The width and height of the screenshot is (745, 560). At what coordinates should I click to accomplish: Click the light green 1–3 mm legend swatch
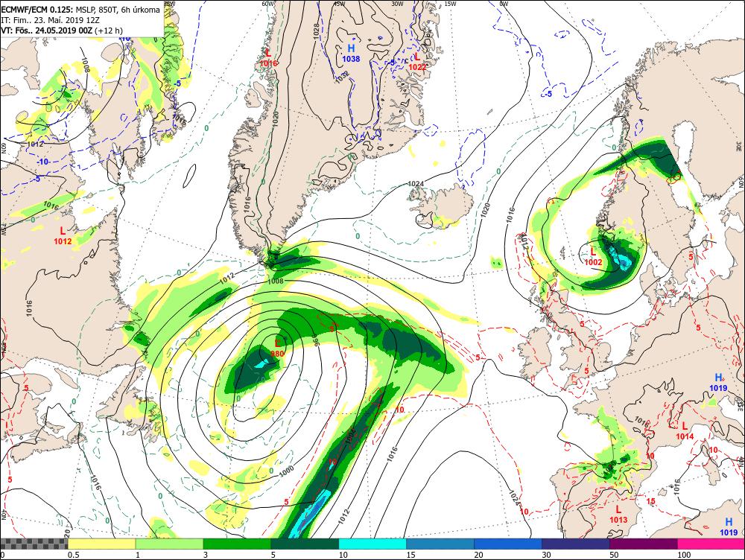click(x=170, y=544)
